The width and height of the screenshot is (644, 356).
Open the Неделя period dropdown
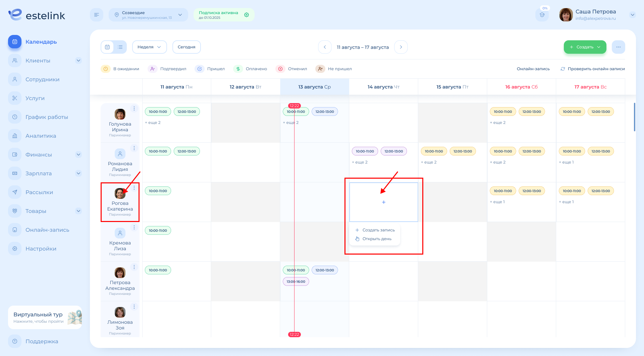pos(149,47)
